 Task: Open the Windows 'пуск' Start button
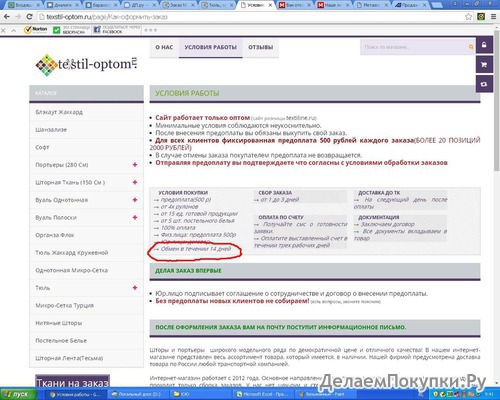18,394
